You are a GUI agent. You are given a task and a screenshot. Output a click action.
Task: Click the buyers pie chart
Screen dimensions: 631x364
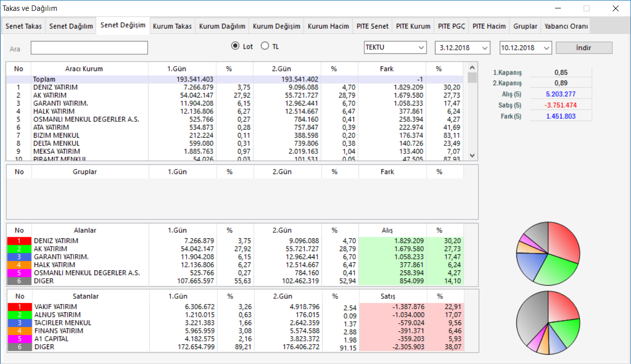pos(548,254)
